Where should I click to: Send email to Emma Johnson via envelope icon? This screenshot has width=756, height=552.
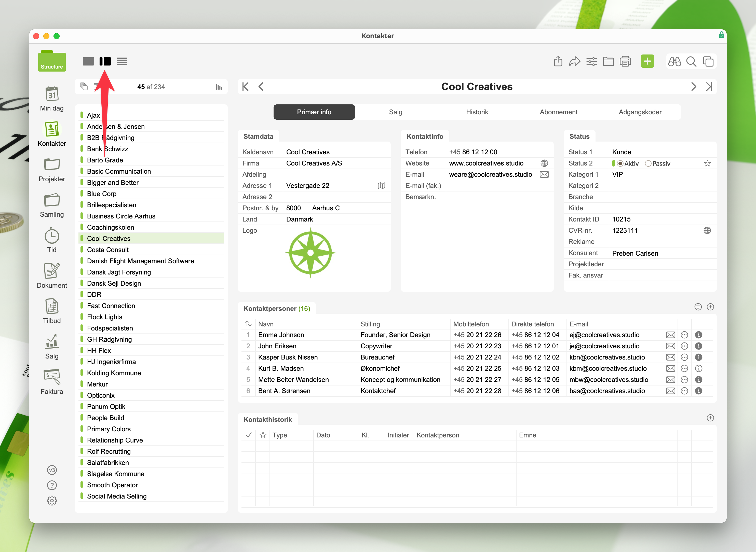(670, 335)
